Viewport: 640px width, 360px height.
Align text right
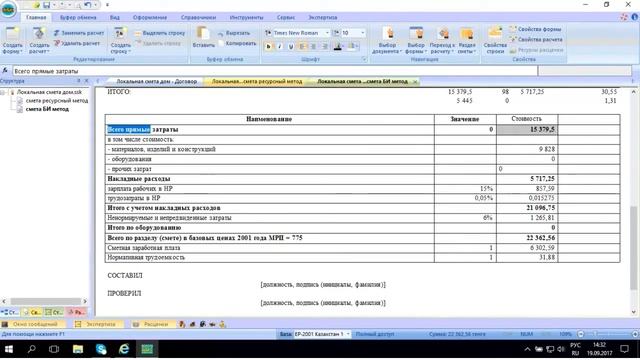pyautogui.click(x=325, y=47)
